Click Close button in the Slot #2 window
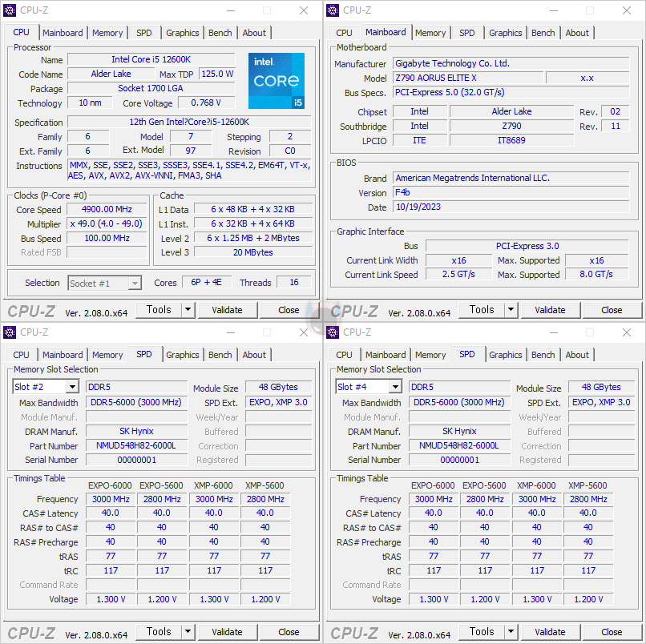The height and width of the screenshot is (644, 646). tap(289, 632)
